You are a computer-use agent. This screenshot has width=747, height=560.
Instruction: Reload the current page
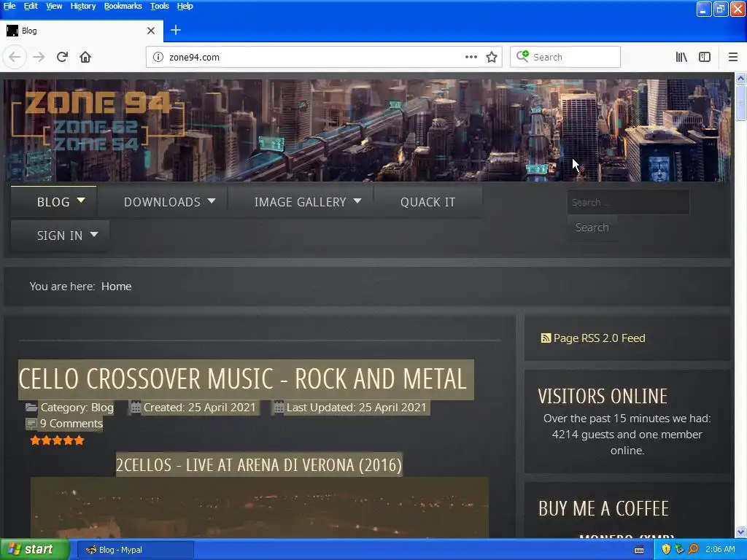(62, 57)
